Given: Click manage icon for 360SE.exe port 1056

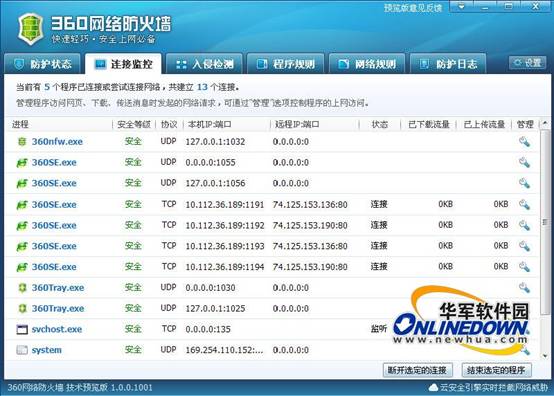Looking at the screenshot, I should pyautogui.click(x=524, y=183).
